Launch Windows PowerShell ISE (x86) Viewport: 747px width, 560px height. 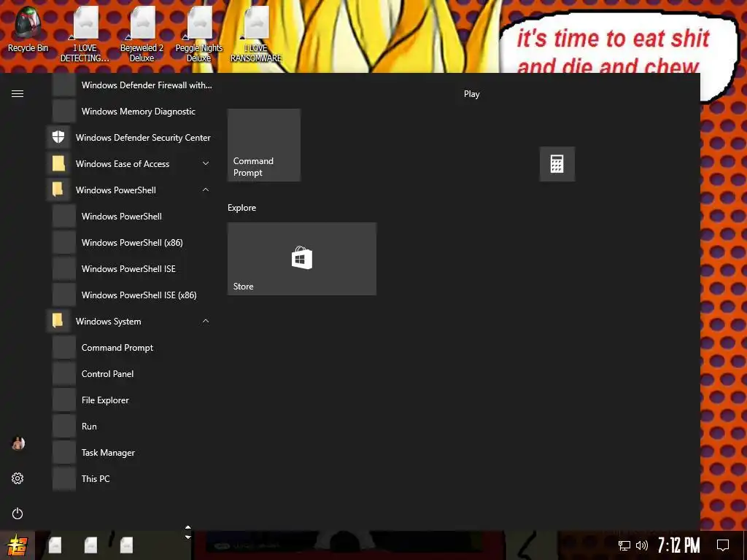(133, 295)
